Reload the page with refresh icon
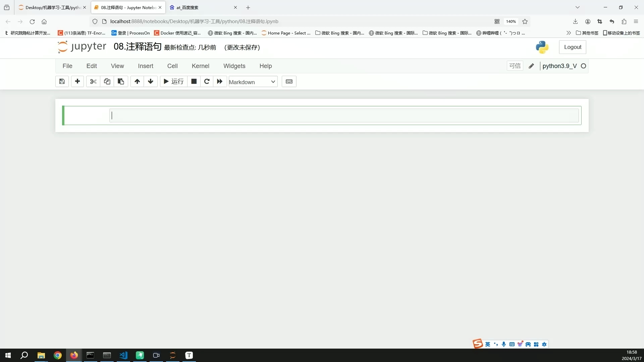 (x=32, y=21)
